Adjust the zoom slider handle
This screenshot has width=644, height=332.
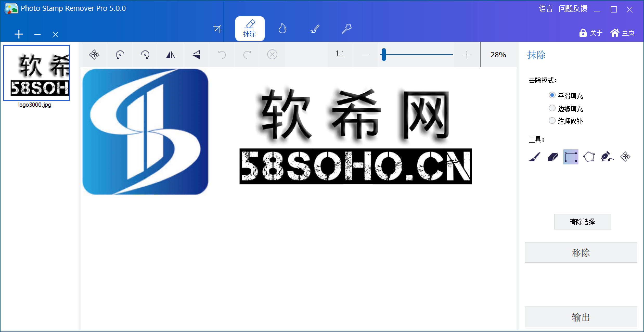[x=384, y=55]
